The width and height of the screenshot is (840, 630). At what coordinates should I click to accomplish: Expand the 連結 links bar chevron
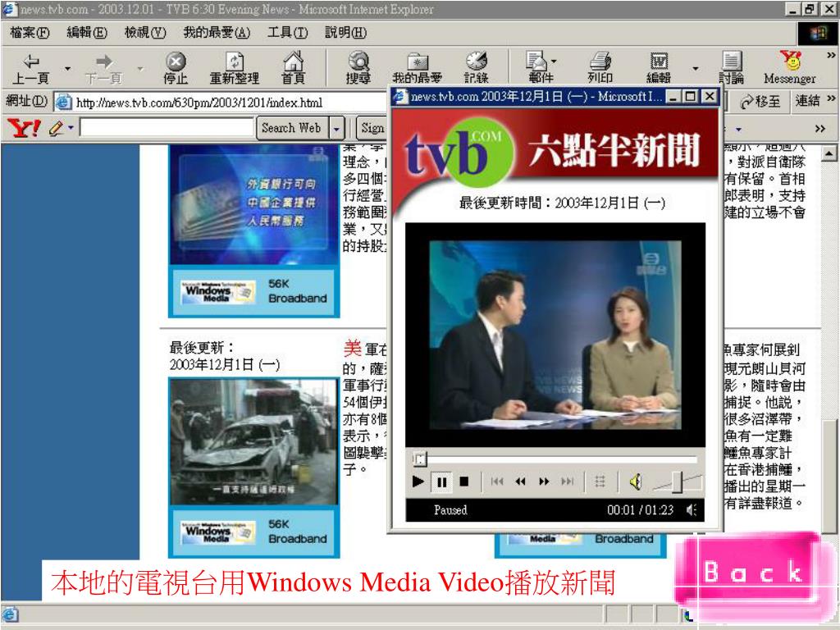pyautogui.click(x=831, y=98)
